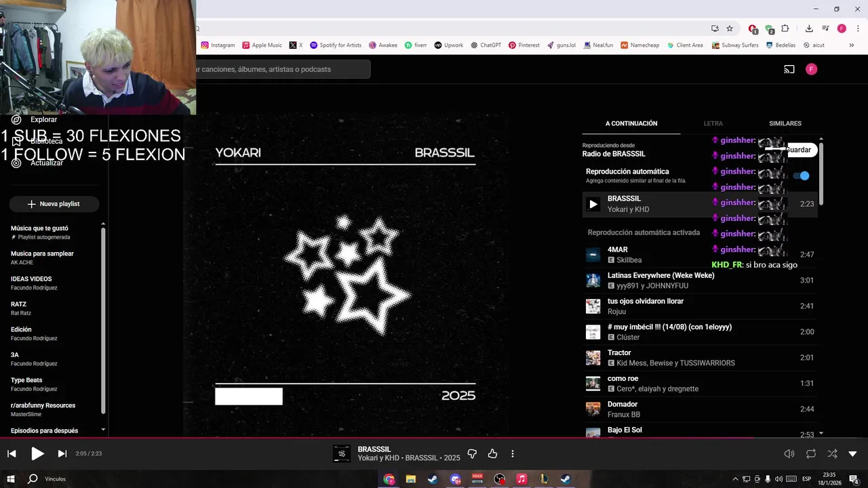Skip to the next track
This screenshot has height=488, width=868.
point(62,453)
